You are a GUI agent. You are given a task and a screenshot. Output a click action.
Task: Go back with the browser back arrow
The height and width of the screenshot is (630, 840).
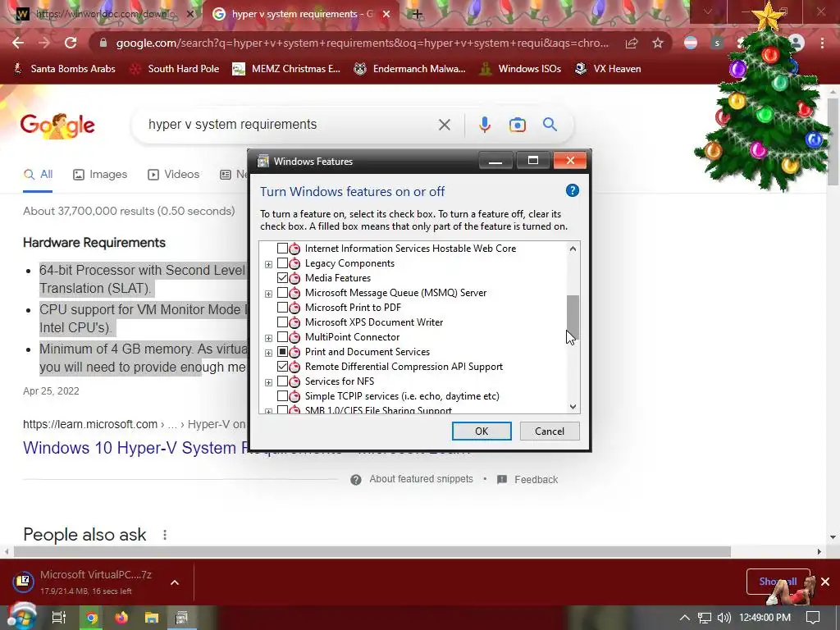(18, 43)
